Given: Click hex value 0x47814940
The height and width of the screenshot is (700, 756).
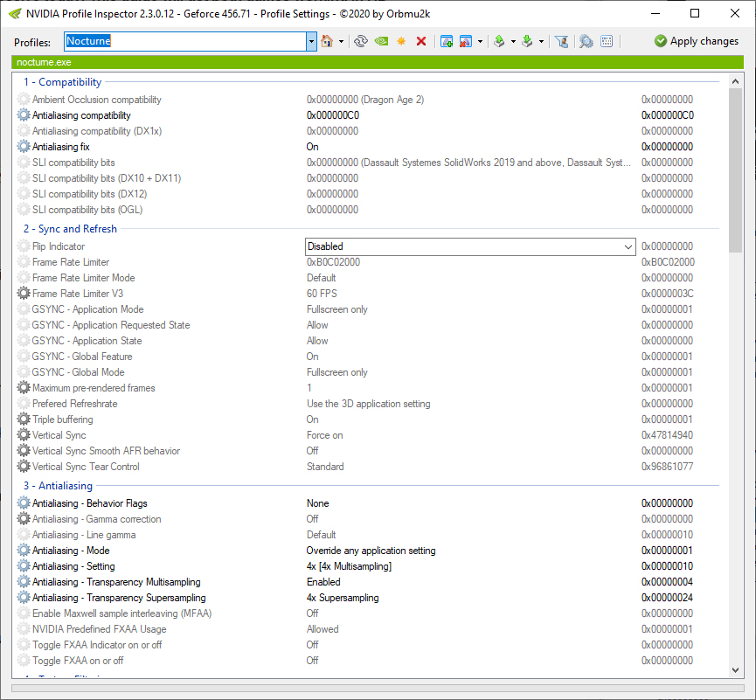Looking at the screenshot, I should 667,435.
